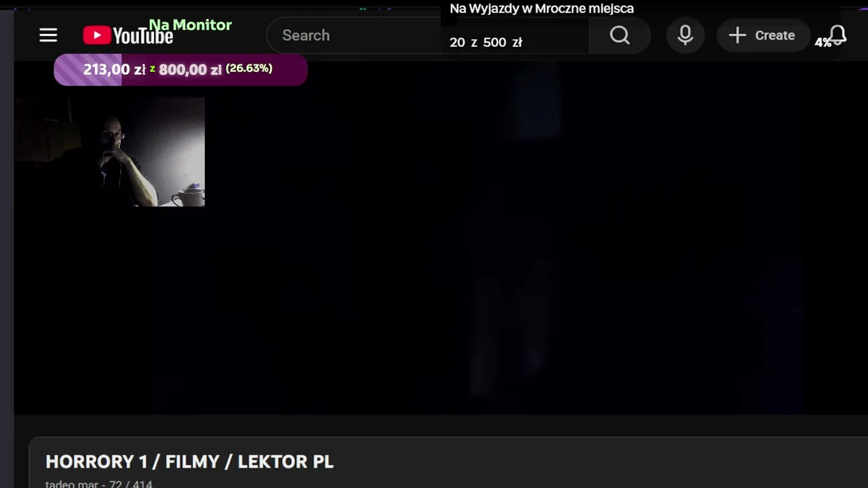868x488 pixels.
Task: Click the Na Wyjazdy w Mroczne miejsca goal title
Action: pyautogui.click(x=542, y=9)
